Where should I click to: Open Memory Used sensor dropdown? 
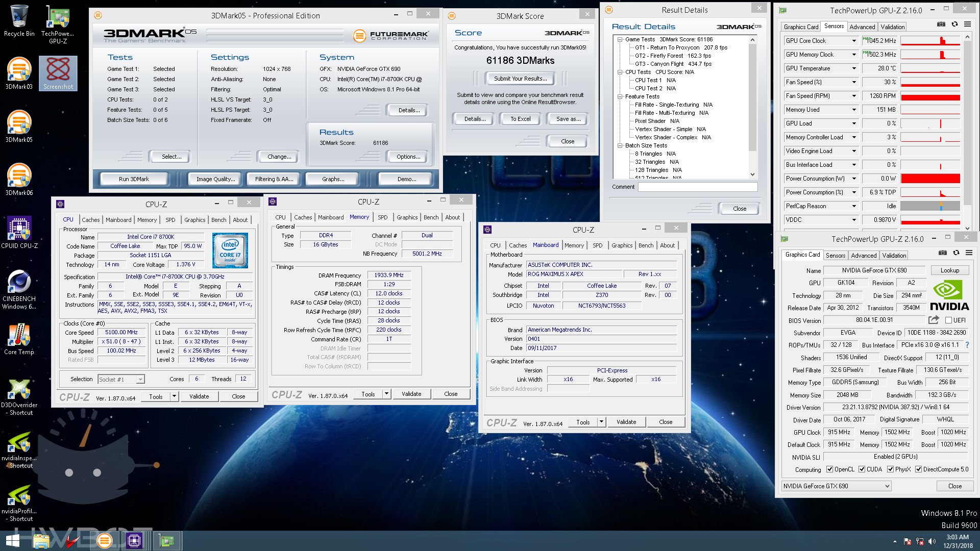[854, 110]
